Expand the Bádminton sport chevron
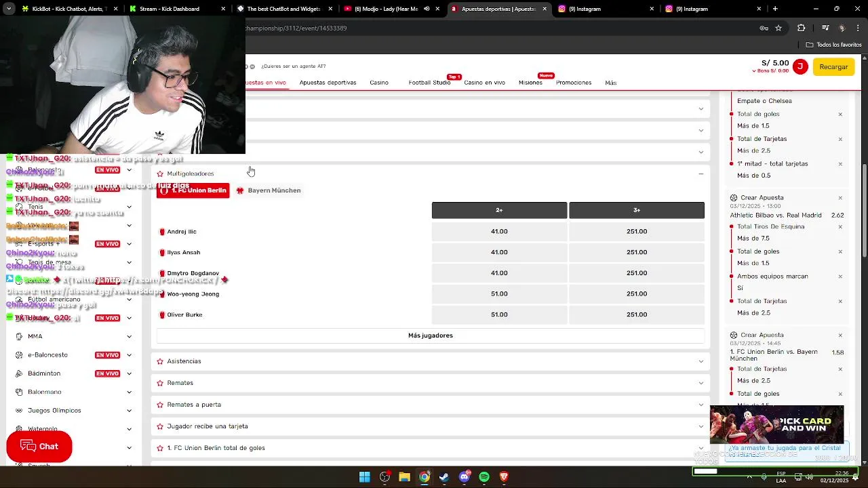This screenshot has width=868, height=488. [x=129, y=373]
